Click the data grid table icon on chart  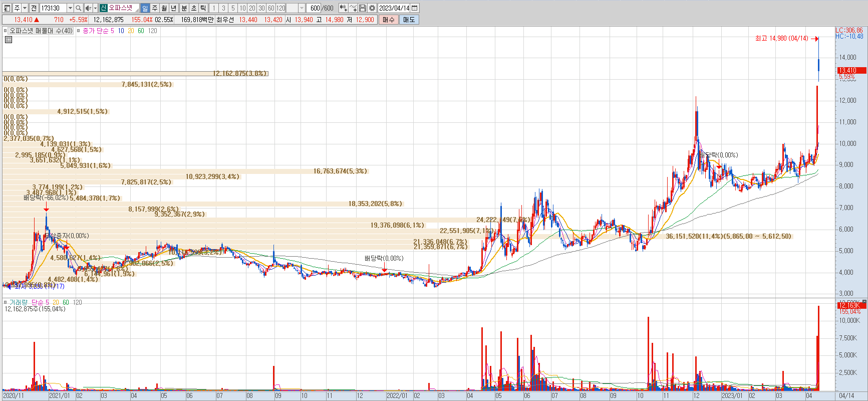click(x=8, y=40)
